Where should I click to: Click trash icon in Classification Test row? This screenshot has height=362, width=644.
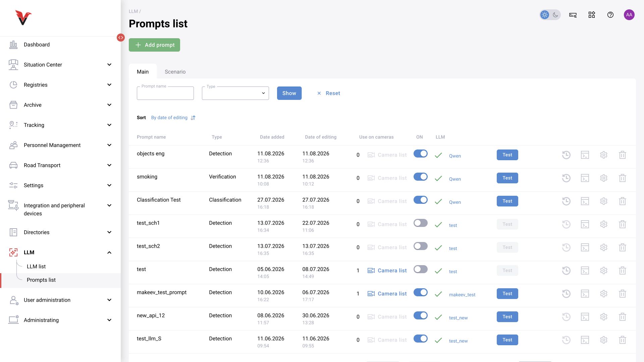(623, 201)
